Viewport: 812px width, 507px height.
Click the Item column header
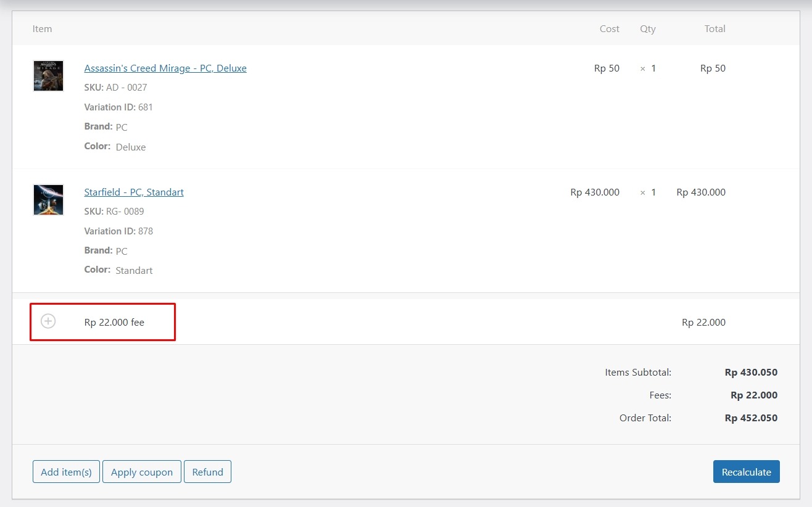[42, 29]
